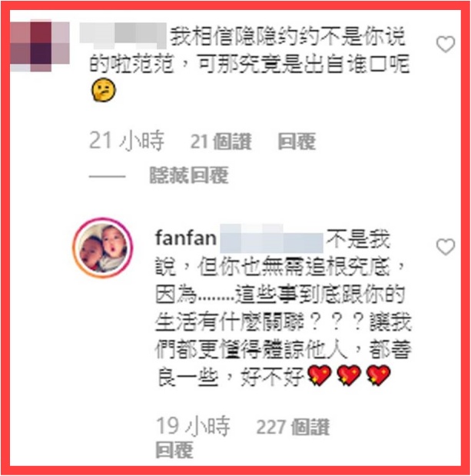View who liked via 21 個讚

pyautogui.click(x=221, y=141)
